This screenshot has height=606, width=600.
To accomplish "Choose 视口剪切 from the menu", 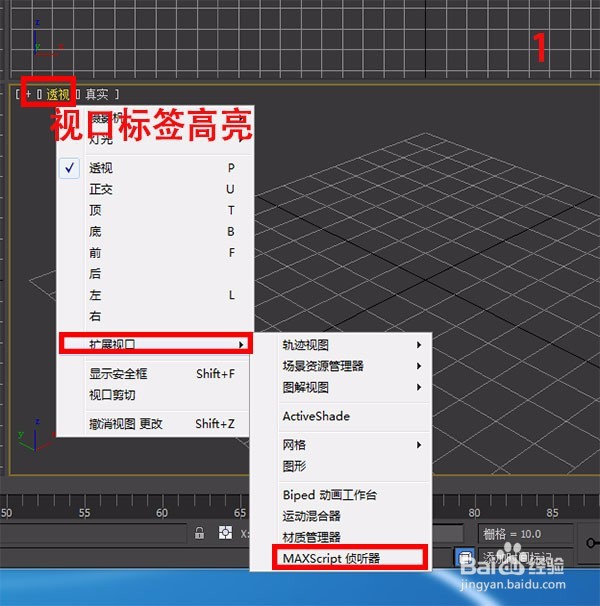I will (x=155, y=395).
